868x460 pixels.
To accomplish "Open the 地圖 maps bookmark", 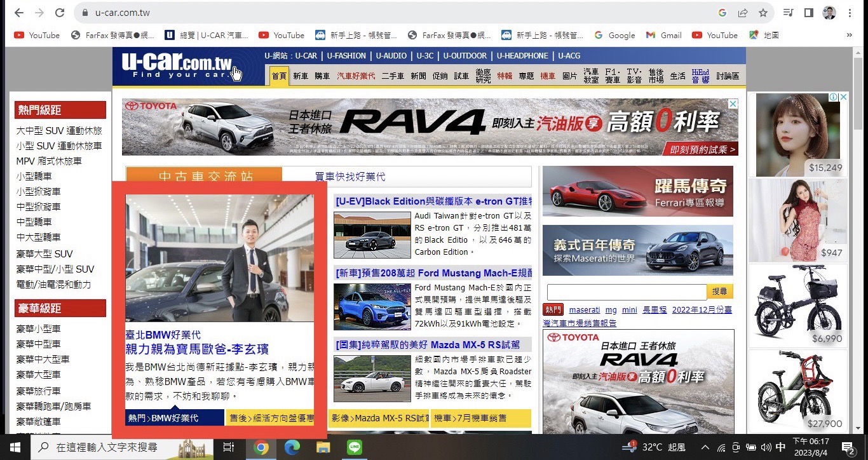I will point(764,36).
